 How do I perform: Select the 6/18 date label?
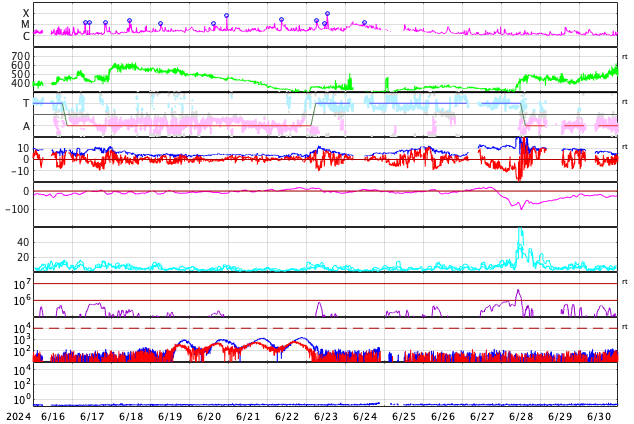131,417
